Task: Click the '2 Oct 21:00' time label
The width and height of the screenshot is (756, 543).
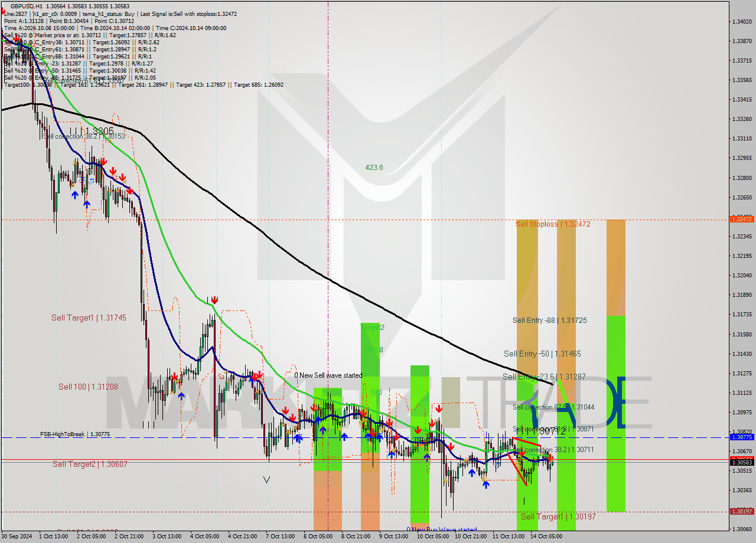Action: point(129,537)
